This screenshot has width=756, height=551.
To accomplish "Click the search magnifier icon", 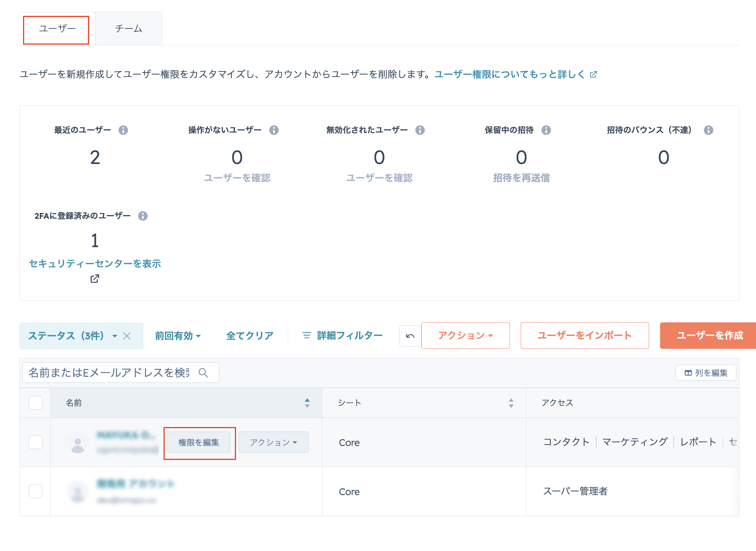I will click(x=203, y=373).
